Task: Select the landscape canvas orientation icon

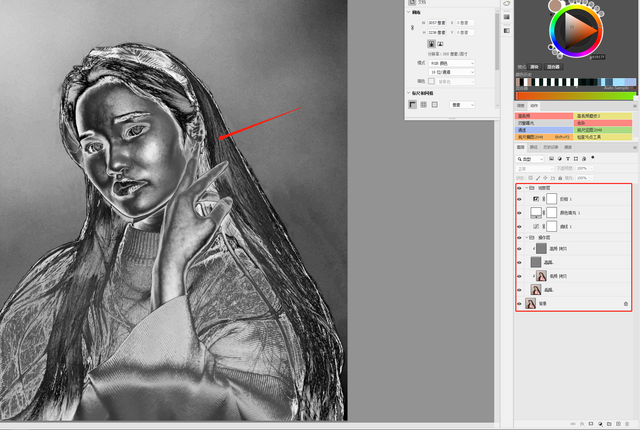Action: tap(440, 44)
